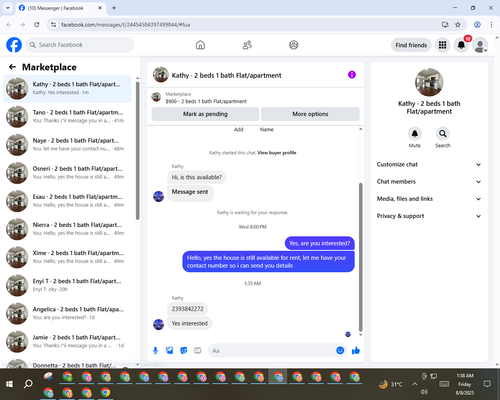Open Chrome three-dot menu

pos(491,25)
